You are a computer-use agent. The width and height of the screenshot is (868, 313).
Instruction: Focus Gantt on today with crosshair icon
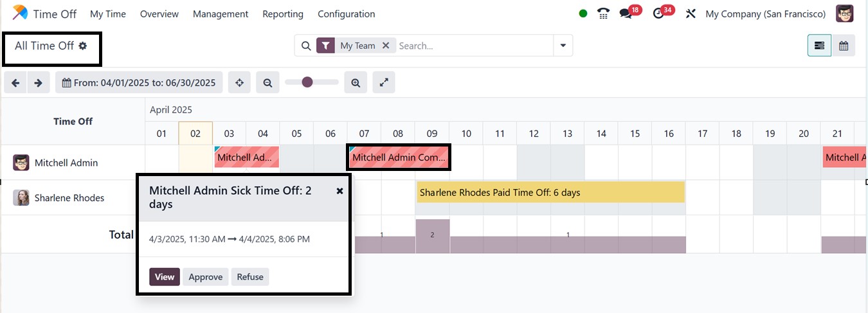tap(239, 82)
